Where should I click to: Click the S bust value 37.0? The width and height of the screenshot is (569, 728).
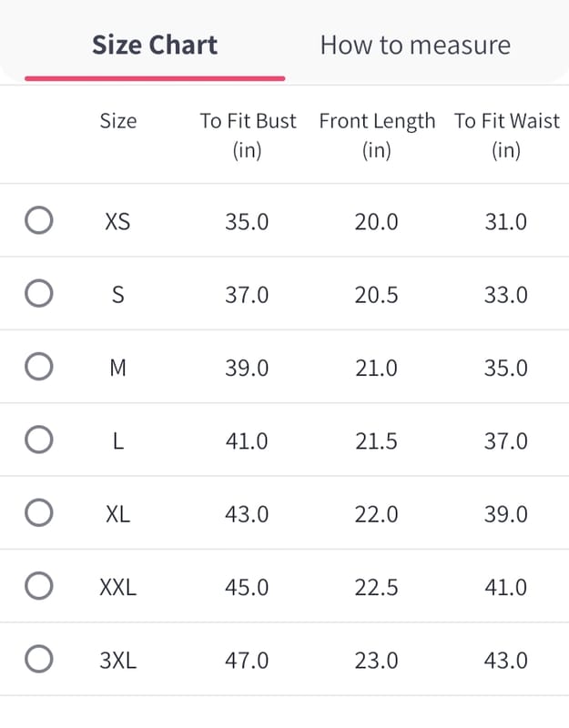point(247,295)
